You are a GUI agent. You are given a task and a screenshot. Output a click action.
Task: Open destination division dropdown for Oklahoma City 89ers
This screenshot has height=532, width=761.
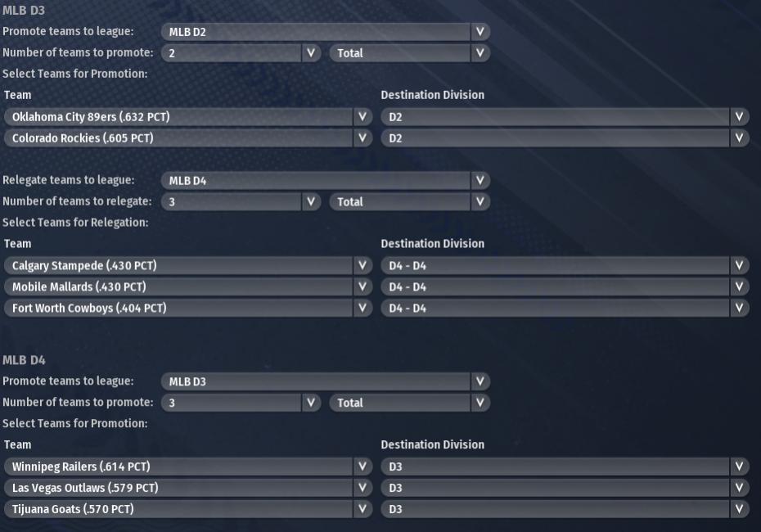tap(565, 117)
